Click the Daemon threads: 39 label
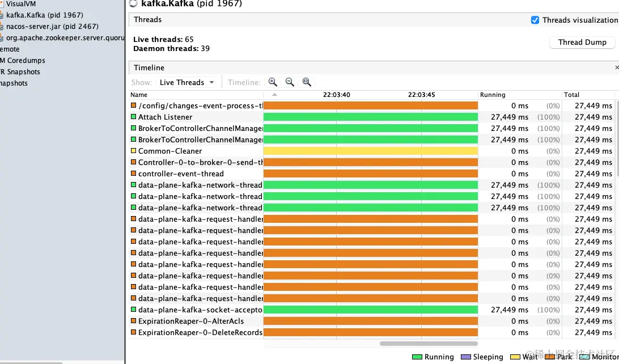Viewport: 619px width, 364px height. tap(171, 49)
